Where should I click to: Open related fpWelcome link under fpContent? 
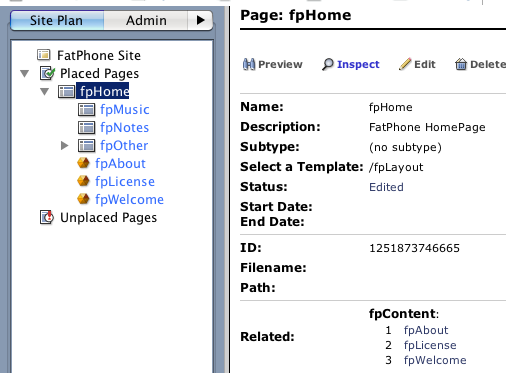pyautogui.click(x=435, y=360)
